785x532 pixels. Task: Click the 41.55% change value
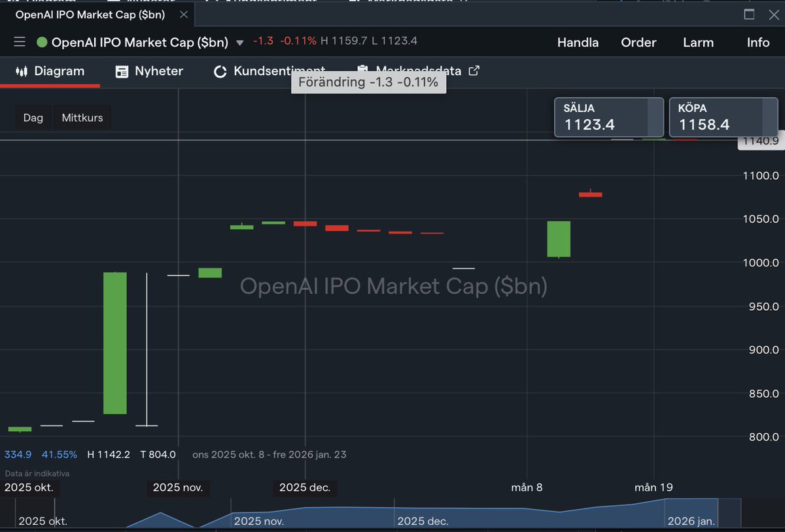(x=60, y=454)
